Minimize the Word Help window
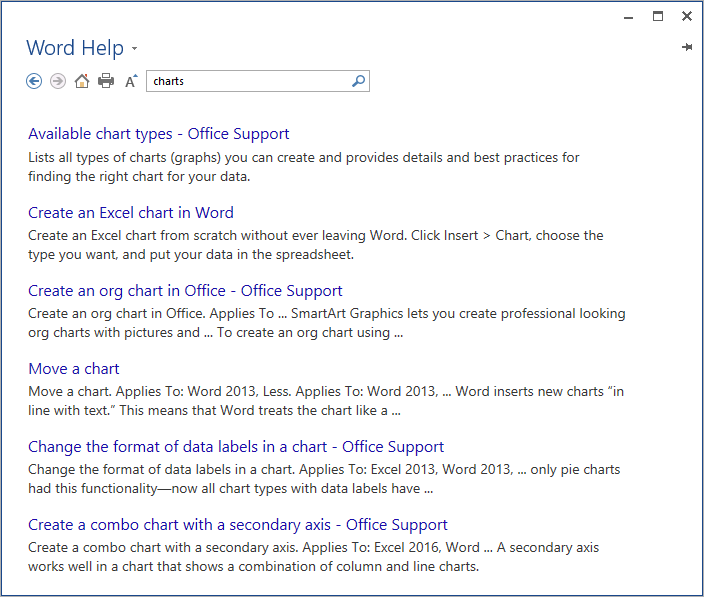This screenshot has width=704, height=597. 629,18
